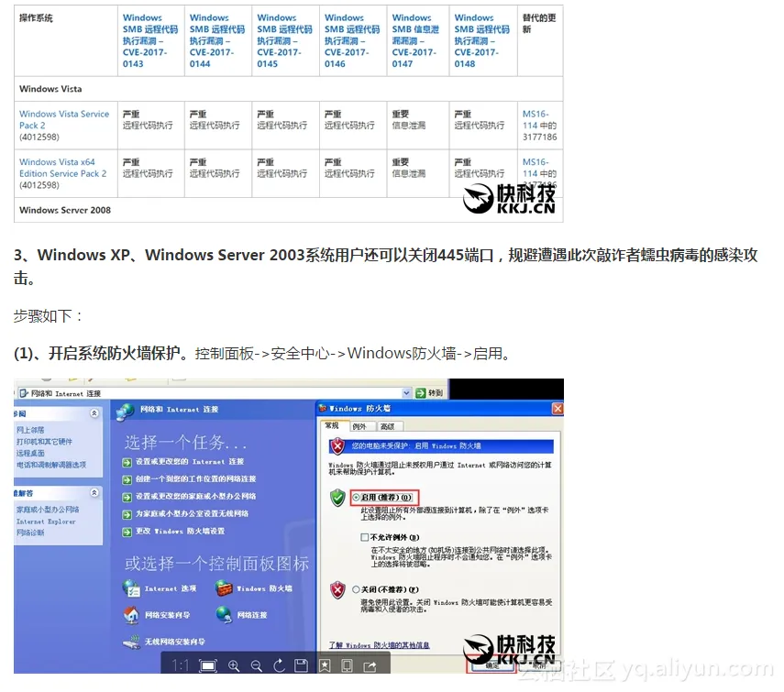Open the Windows Vista Service Pack 2 link
Screen dimensions: 784x692
tap(64, 119)
